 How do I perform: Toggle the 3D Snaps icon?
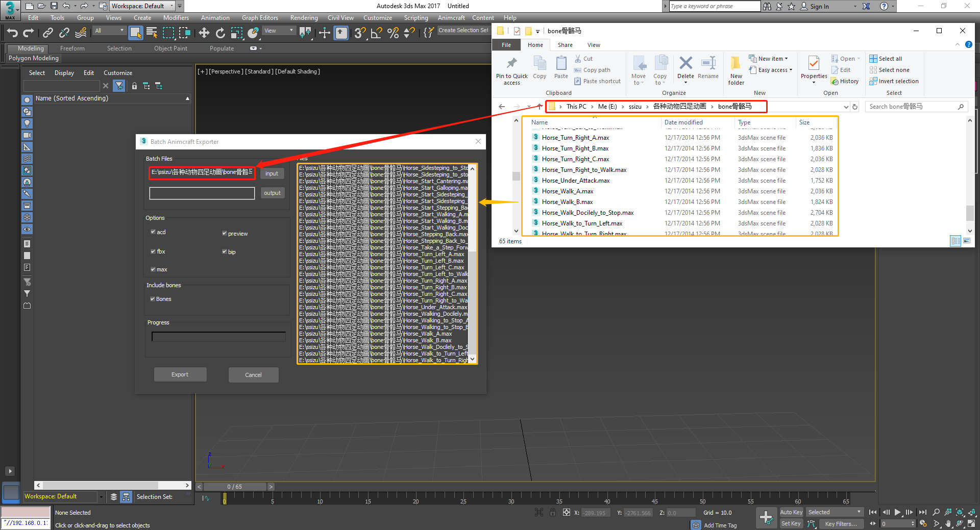pos(360,33)
